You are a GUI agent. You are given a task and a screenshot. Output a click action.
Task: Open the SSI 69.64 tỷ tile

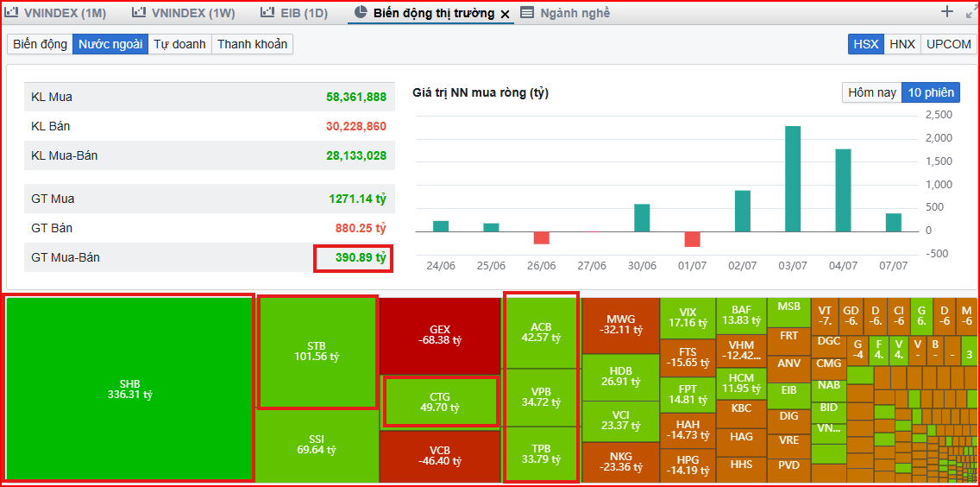(317, 445)
